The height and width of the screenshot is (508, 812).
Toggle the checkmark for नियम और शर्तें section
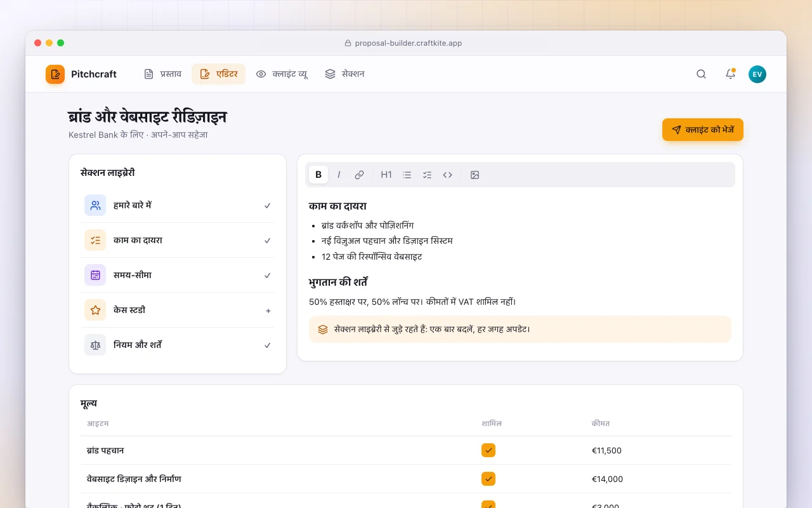(x=268, y=345)
